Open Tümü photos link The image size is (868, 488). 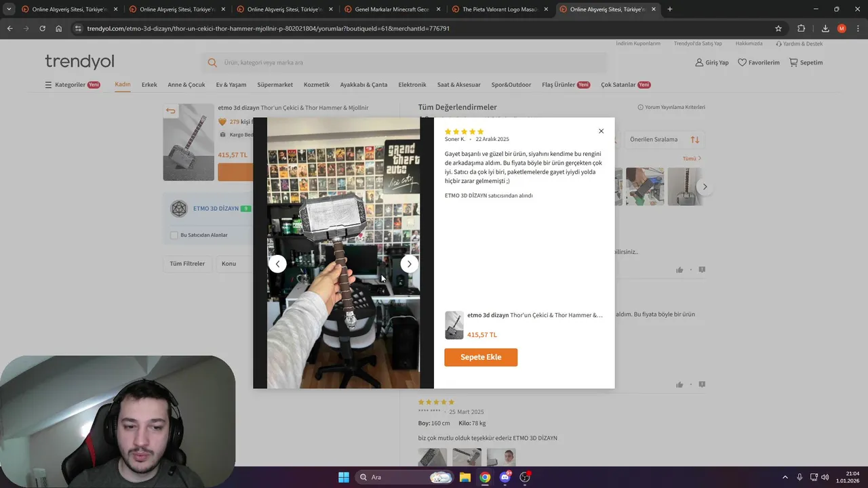pyautogui.click(x=692, y=159)
